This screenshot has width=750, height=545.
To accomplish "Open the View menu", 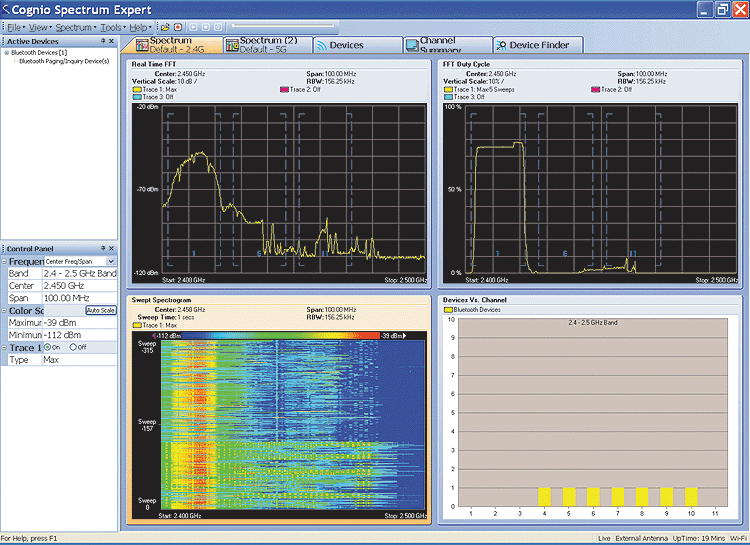I will point(40,27).
